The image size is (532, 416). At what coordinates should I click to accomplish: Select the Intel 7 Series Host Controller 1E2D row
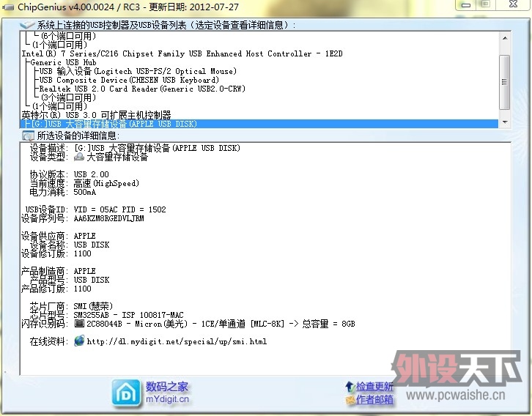tap(182, 53)
